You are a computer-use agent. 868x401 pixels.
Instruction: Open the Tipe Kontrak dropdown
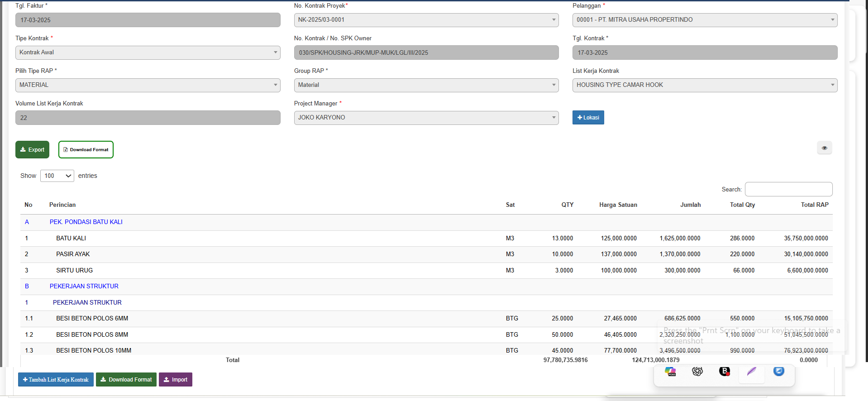pyautogui.click(x=148, y=53)
